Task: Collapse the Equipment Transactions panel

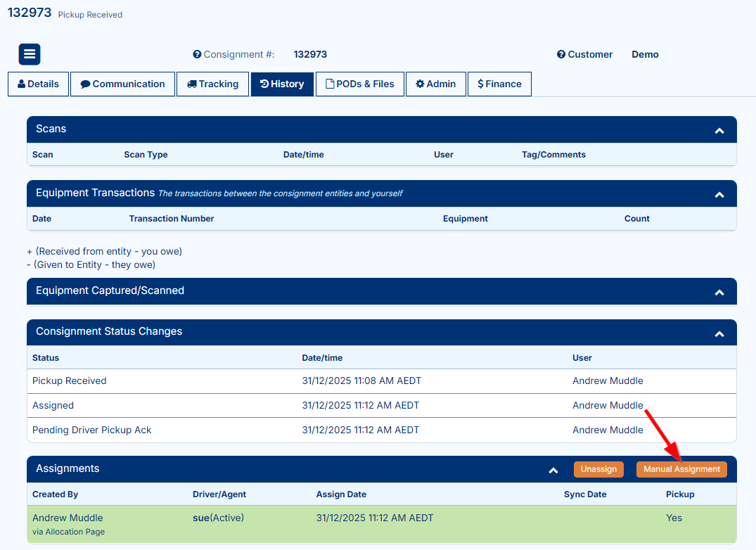Action: (x=719, y=194)
